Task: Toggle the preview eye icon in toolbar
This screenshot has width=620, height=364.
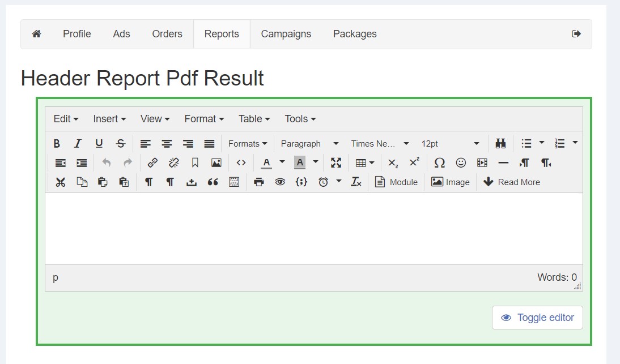Action: click(280, 182)
